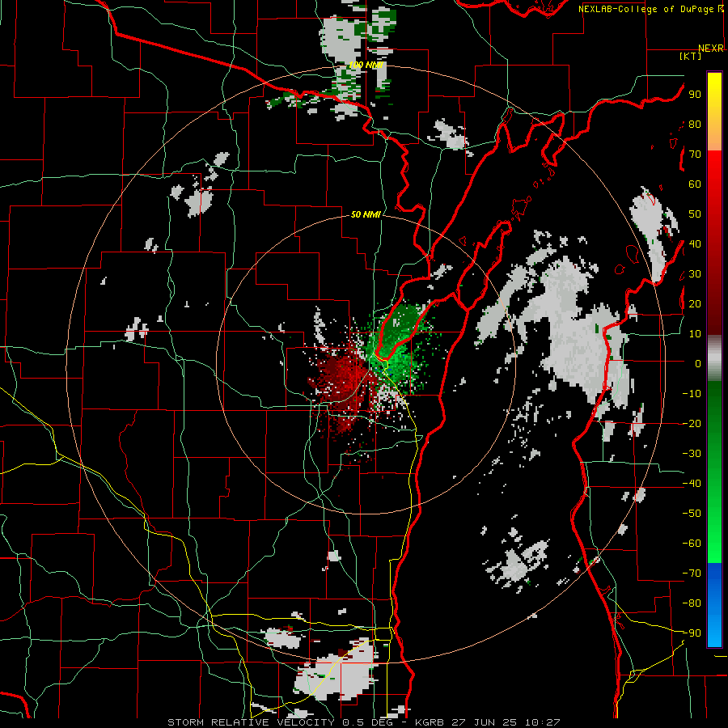Click the 27 JUN 25 10:27 timestamp
The image size is (728, 728).
pos(506,722)
